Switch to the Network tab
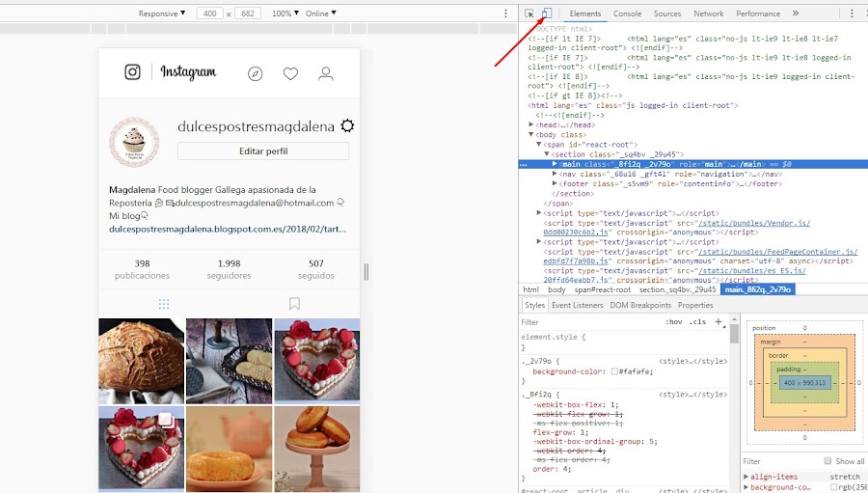The height and width of the screenshot is (493, 868). coord(709,14)
